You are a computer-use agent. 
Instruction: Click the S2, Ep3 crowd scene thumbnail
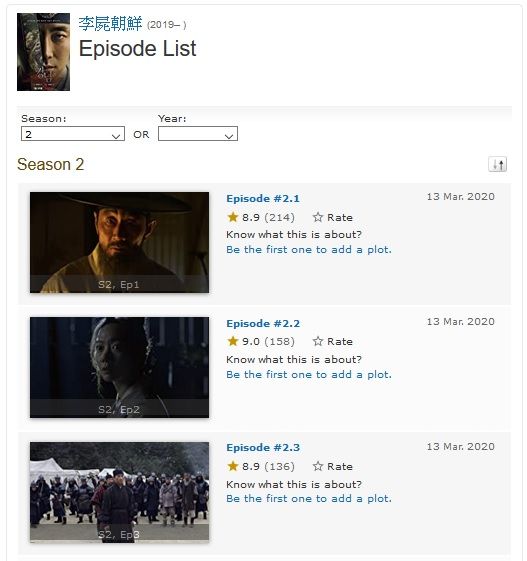pyautogui.click(x=119, y=492)
